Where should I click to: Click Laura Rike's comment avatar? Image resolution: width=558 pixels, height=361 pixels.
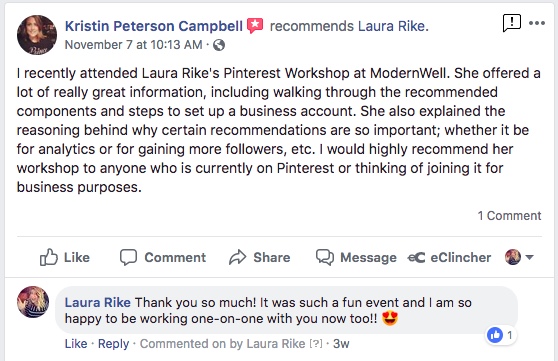(x=33, y=302)
